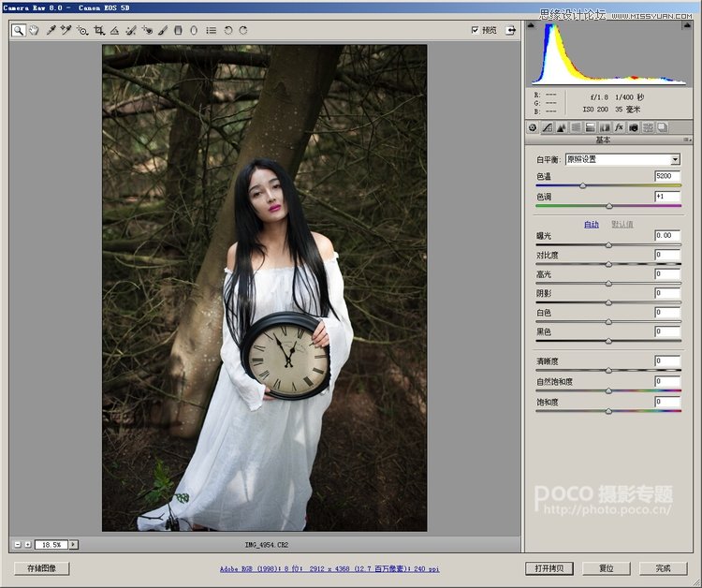This screenshot has height=588, width=702.
Task: Click the 清晰度 clarity slider handle
Action: pos(608,371)
